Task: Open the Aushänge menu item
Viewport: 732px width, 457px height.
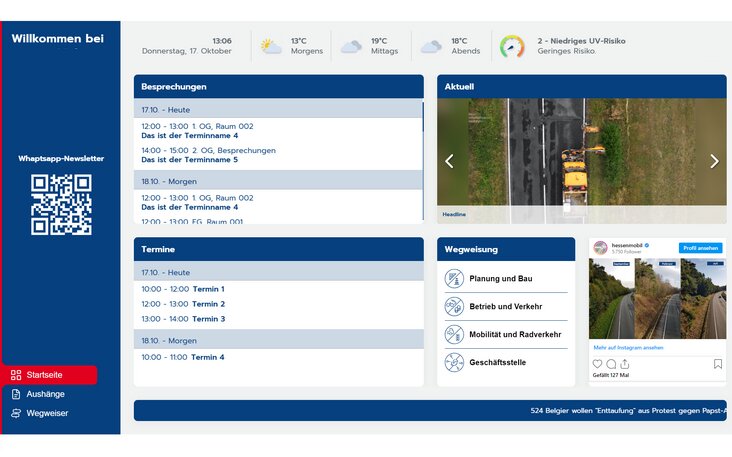Action: (45, 394)
